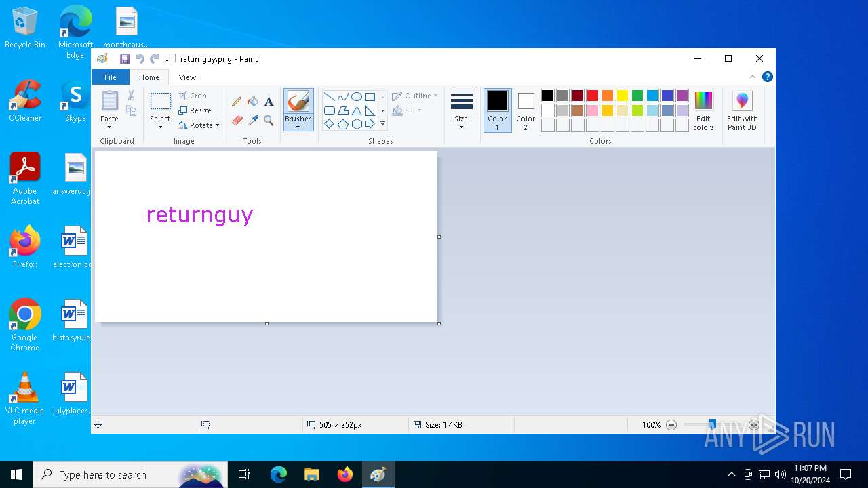This screenshot has height=488, width=868.
Task: Click the taskbar search box
Action: tap(131, 474)
